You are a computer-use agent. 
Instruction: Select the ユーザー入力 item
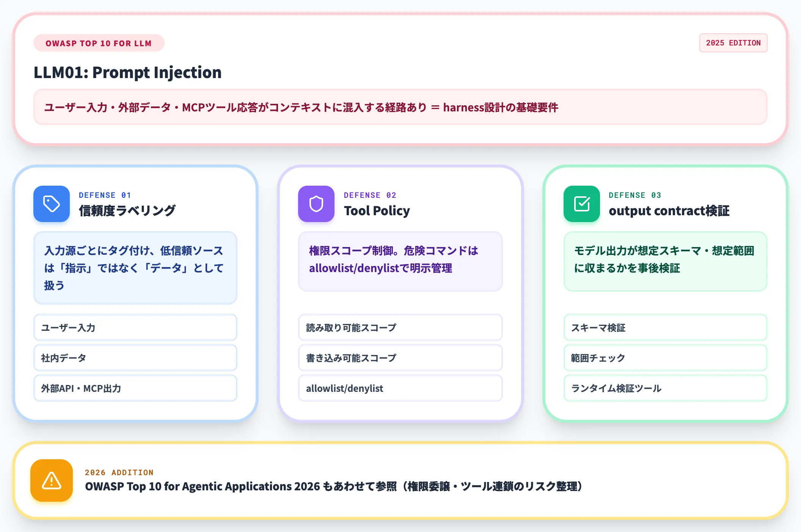pyautogui.click(x=135, y=327)
